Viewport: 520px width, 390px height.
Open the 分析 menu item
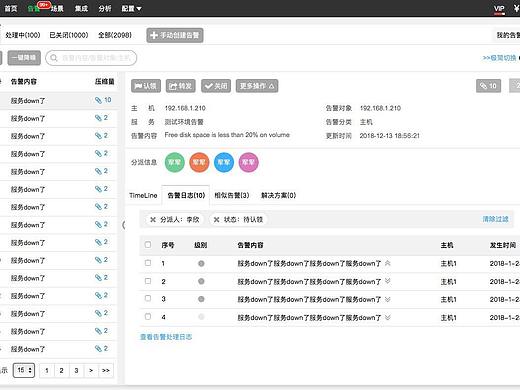(105, 9)
